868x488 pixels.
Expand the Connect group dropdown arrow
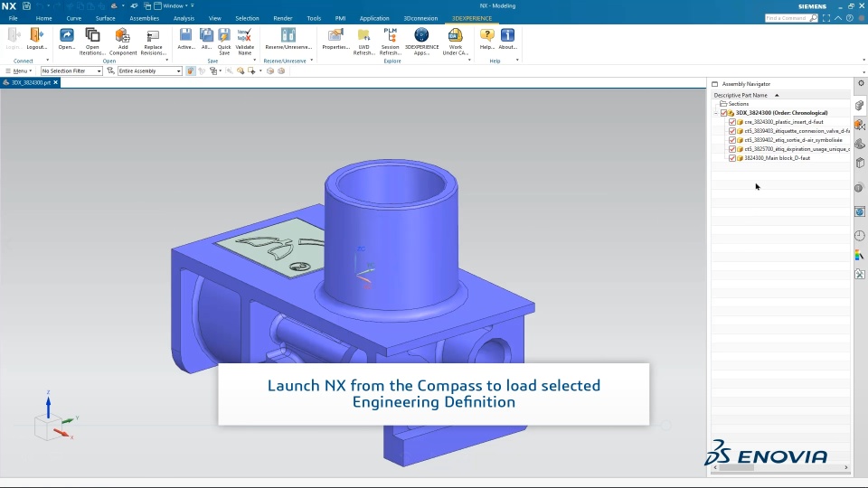click(x=47, y=61)
